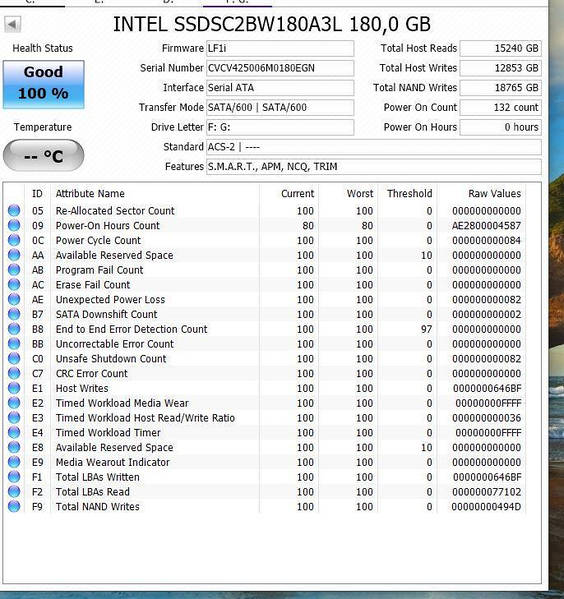Click the temperature display button
The image size is (564, 599).
(x=44, y=155)
